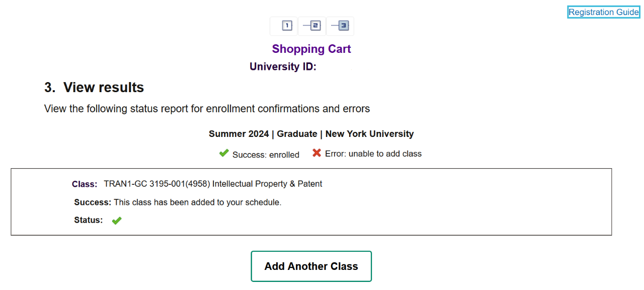644x290 pixels.
Task: Click the "Success: enrolled" legend text
Action: coord(266,155)
